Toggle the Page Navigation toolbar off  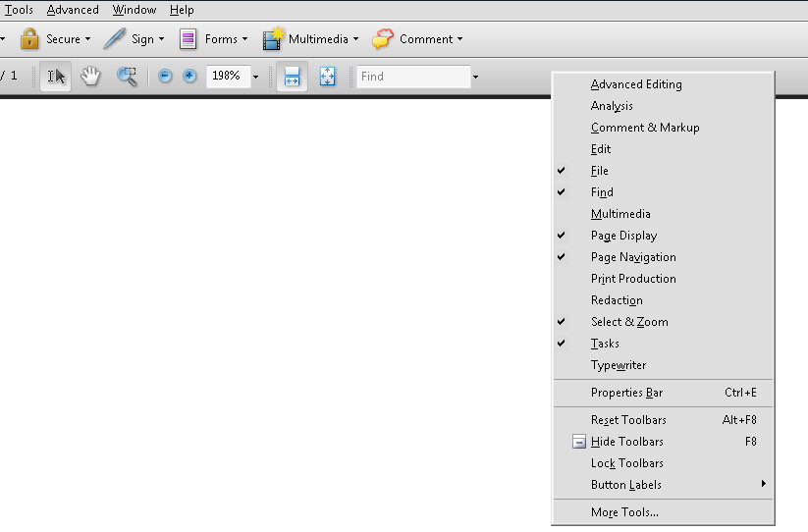point(633,257)
